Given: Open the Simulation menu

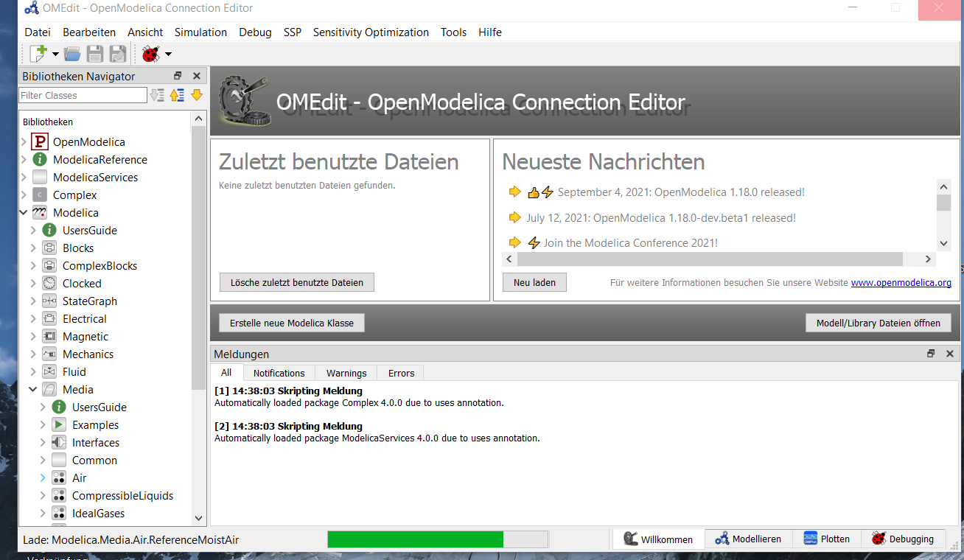Looking at the screenshot, I should pos(200,32).
